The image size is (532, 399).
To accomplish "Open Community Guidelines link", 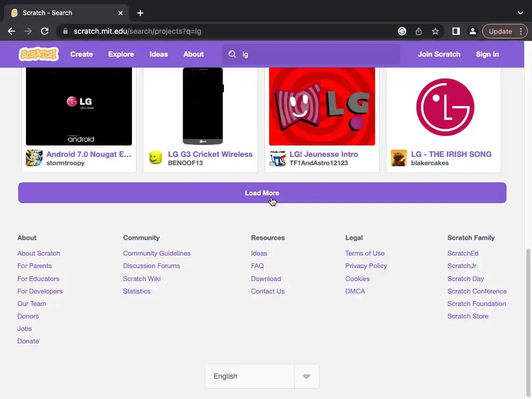I will tap(157, 254).
